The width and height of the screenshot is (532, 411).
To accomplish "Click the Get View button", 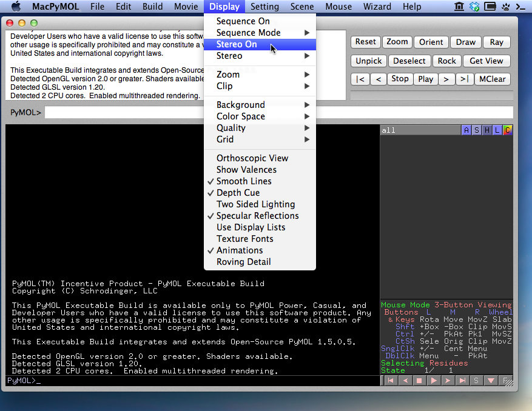I will point(486,61).
